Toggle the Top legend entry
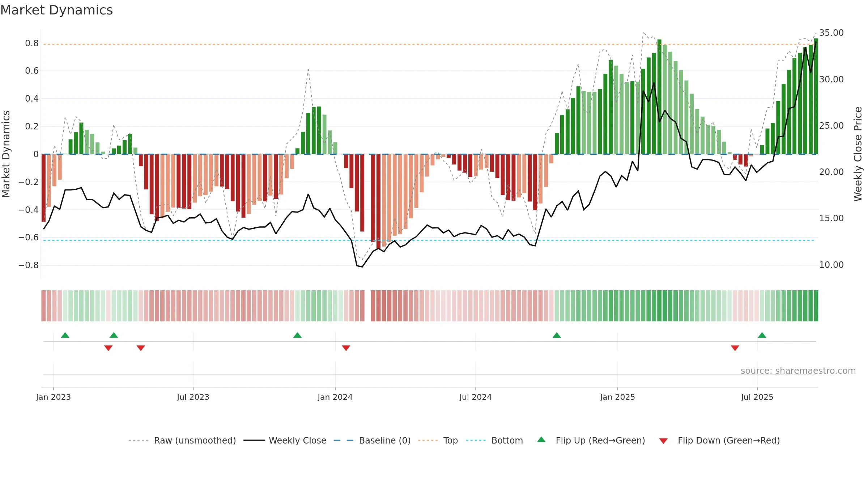 click(x=438, y=440)
